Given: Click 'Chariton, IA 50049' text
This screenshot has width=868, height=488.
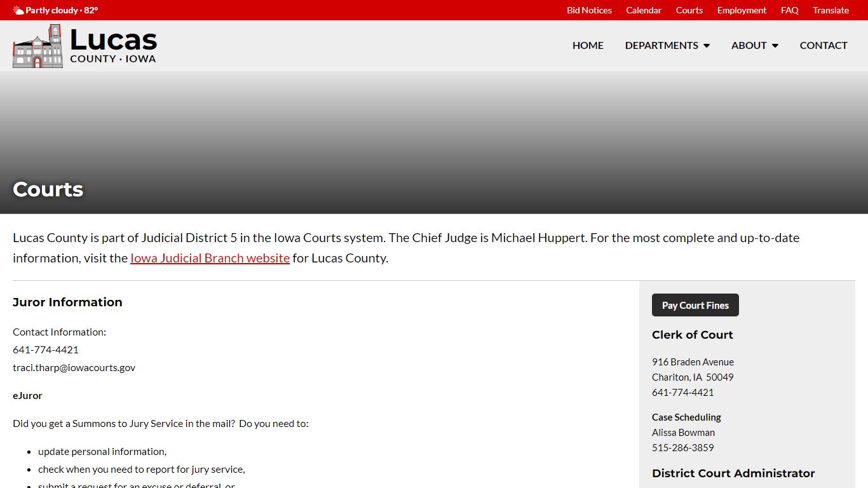Looking at the screenshot, I should (x=693, y=377).
